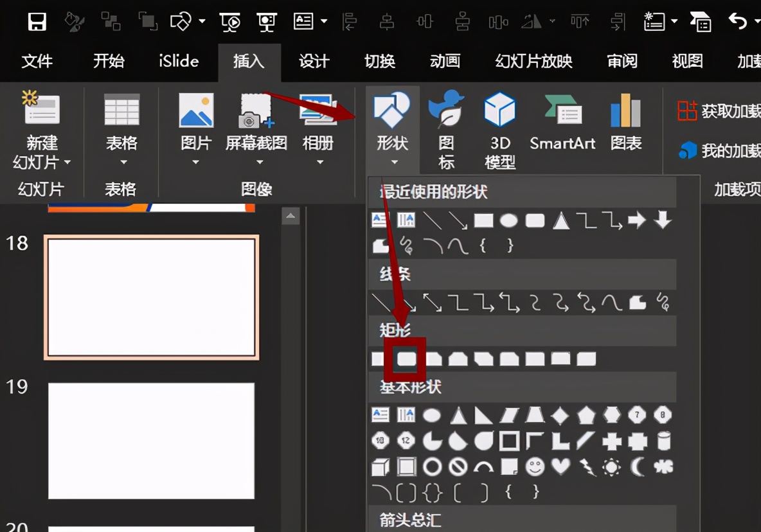Image resolution: width=761 pixels, height=532 pixels.
Task: Select diamond shape in basic shapes
Action: click(x=560, y=416)
